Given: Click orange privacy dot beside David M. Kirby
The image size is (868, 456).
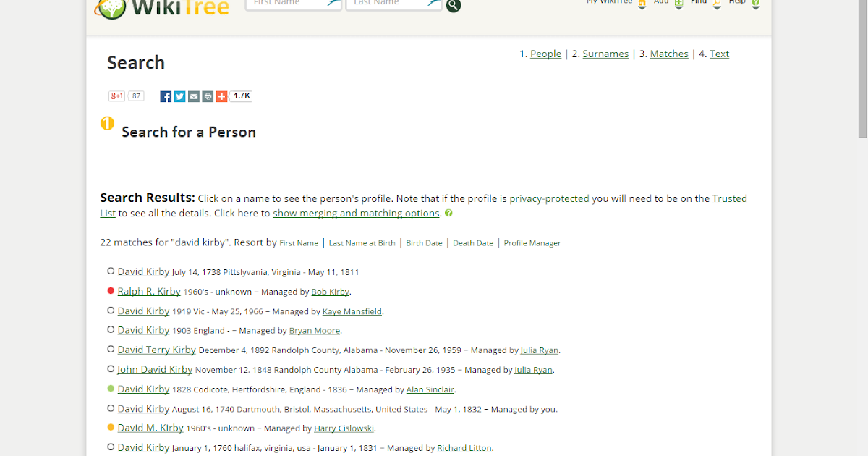Looking at the screenshot, I should [111, 428].
